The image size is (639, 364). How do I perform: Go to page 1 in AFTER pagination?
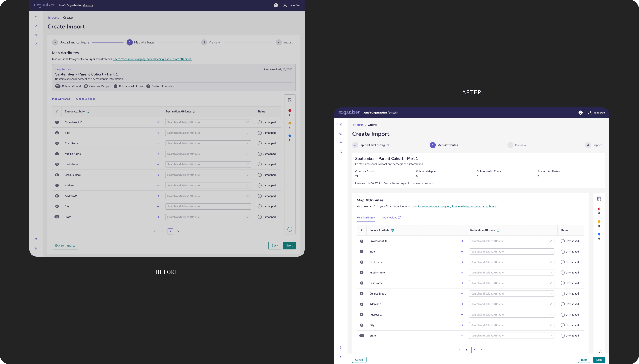pyautogui.click(x=466, y=350)
